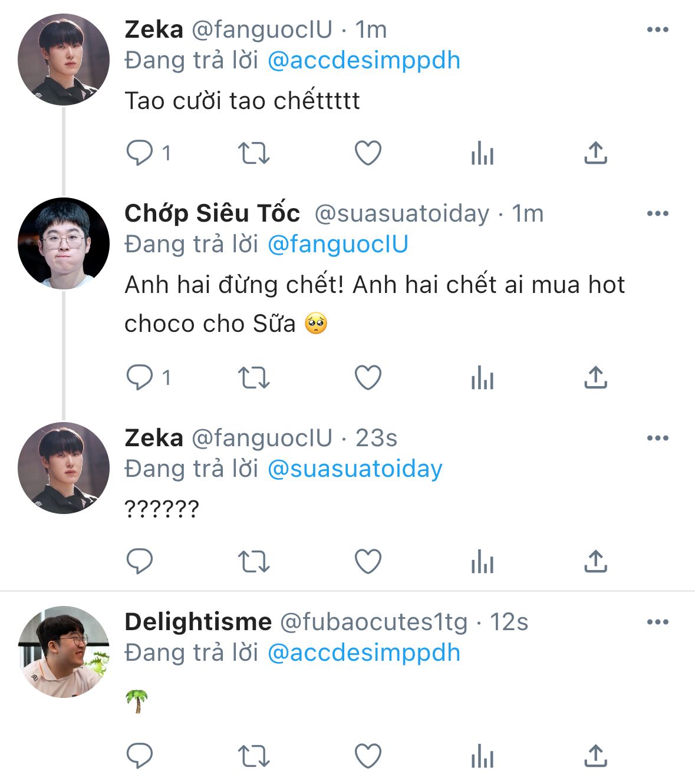View analytics of Zeka's first tweet
Viewport: 695px width, 784px height.
click(x=482, y=153)
